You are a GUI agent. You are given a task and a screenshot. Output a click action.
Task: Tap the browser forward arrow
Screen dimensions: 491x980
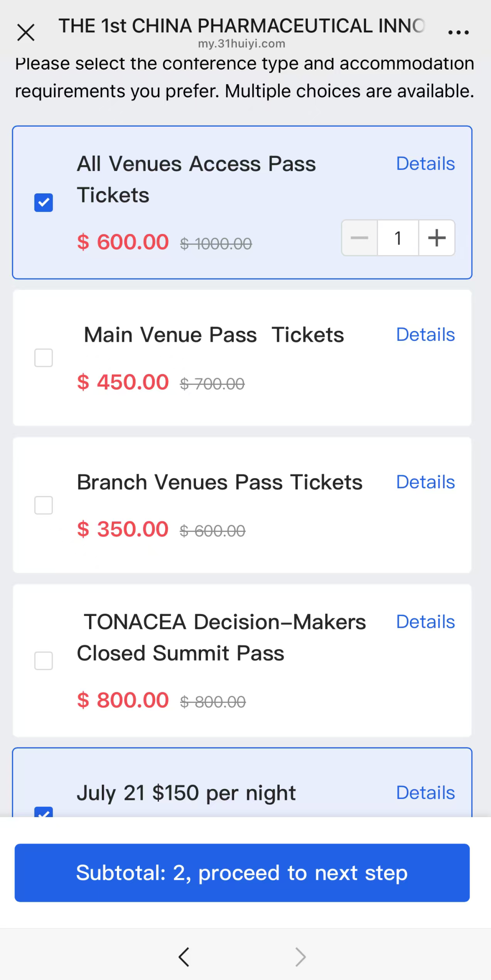300,957
